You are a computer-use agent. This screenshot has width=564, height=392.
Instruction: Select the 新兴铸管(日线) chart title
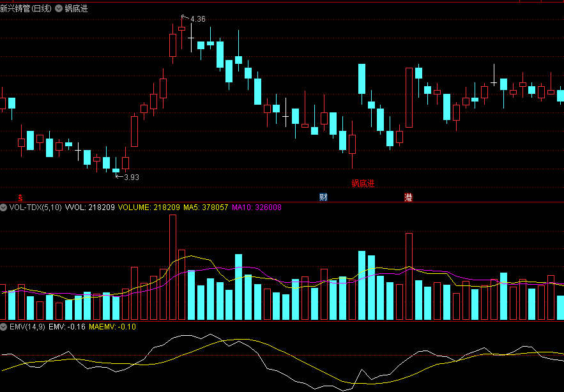pos(26,9)
